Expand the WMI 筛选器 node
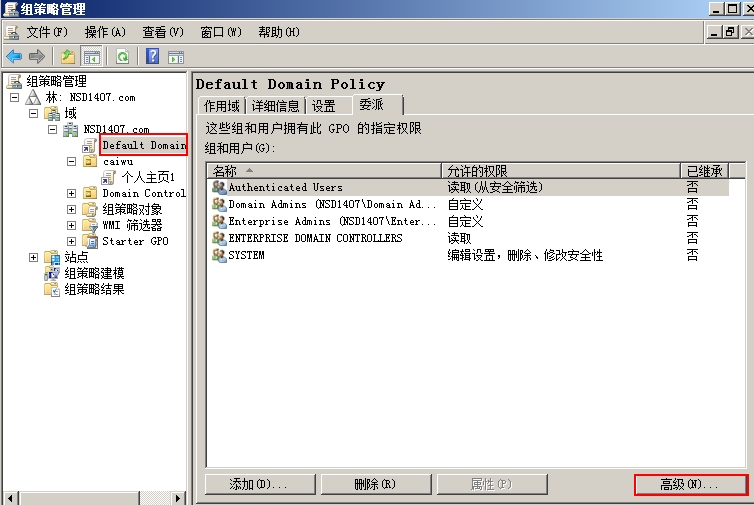754x505 pixels. pos(71,225)
